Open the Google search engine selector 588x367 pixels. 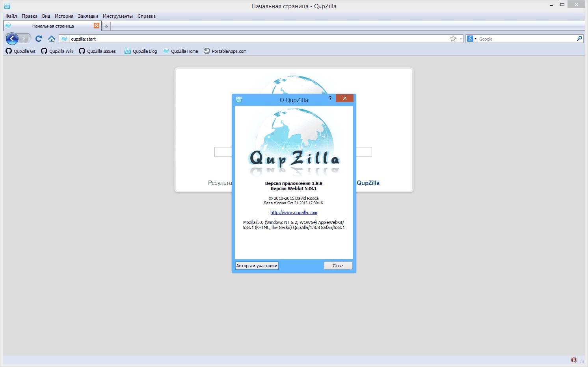tap(471, 39)
